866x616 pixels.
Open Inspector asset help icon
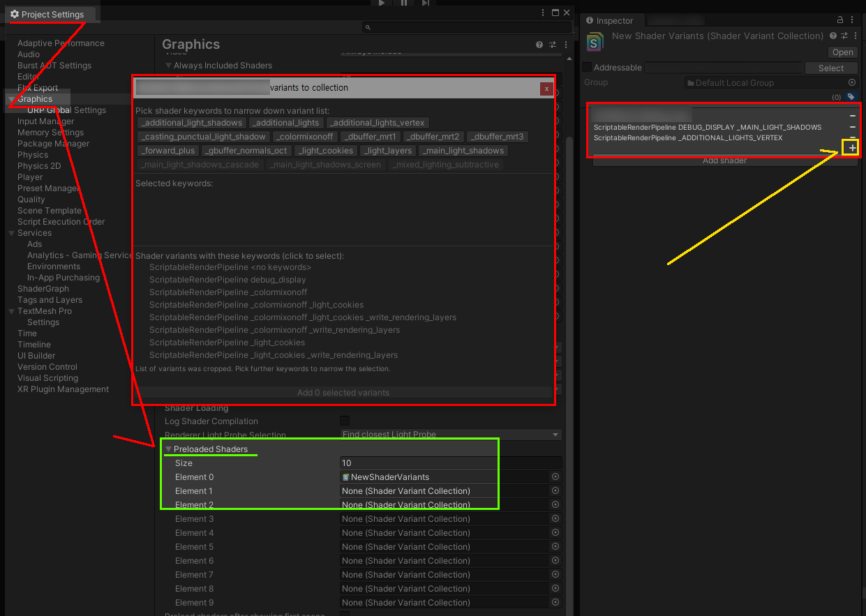(832, 36)
